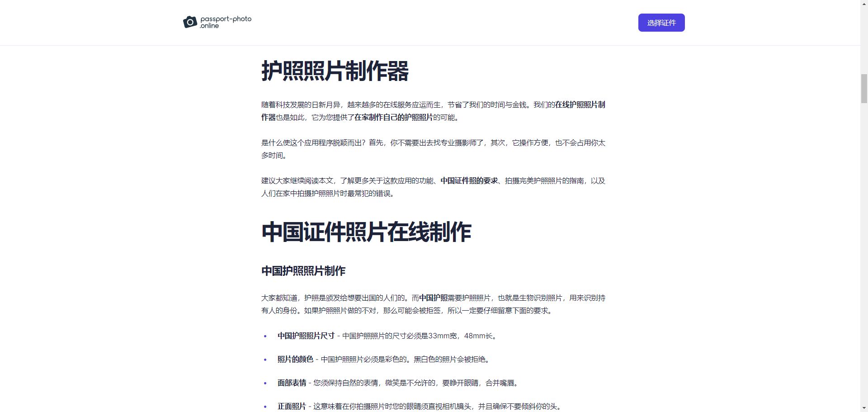The height and width of the screenshot is (412, 868).
Task: Click the paragraph starting 是什么使这个应用程序
Action: point(433,149)
